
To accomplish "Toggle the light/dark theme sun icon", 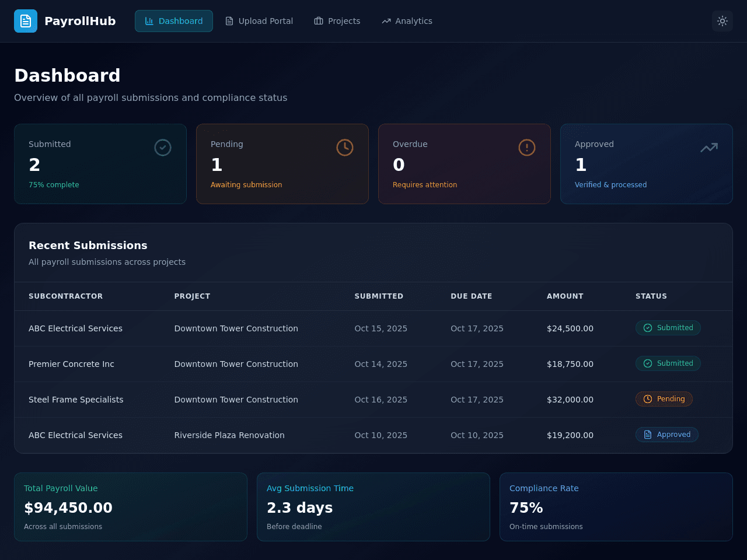I will [722, 21].
